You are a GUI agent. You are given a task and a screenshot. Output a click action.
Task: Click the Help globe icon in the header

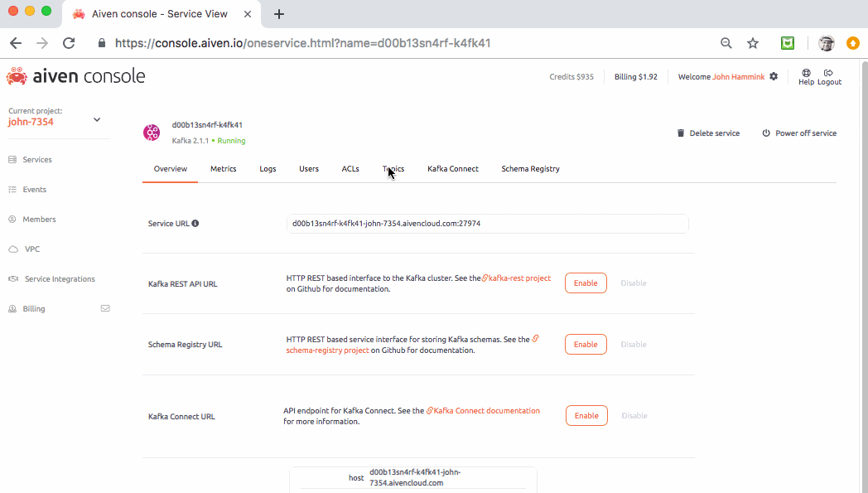pyautogui.click(x=806, y=73)
